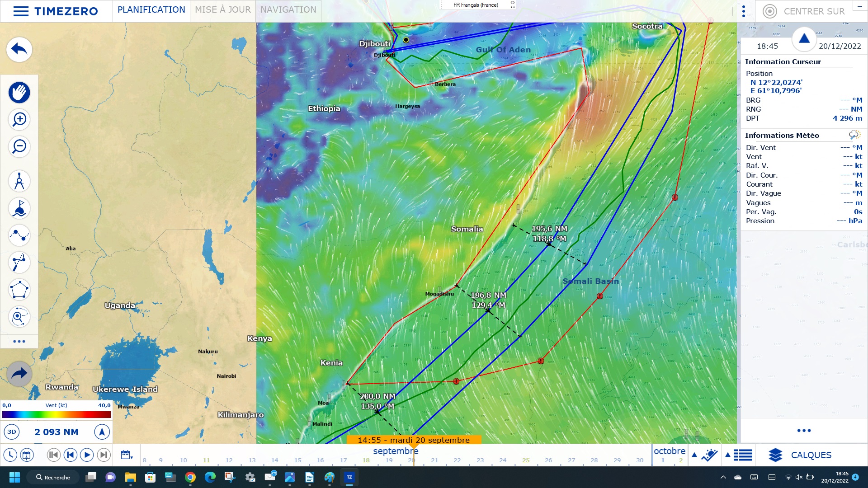Select the polygon area tool
This screenshot has width=868, height=488.
click(x=19, y=290)
